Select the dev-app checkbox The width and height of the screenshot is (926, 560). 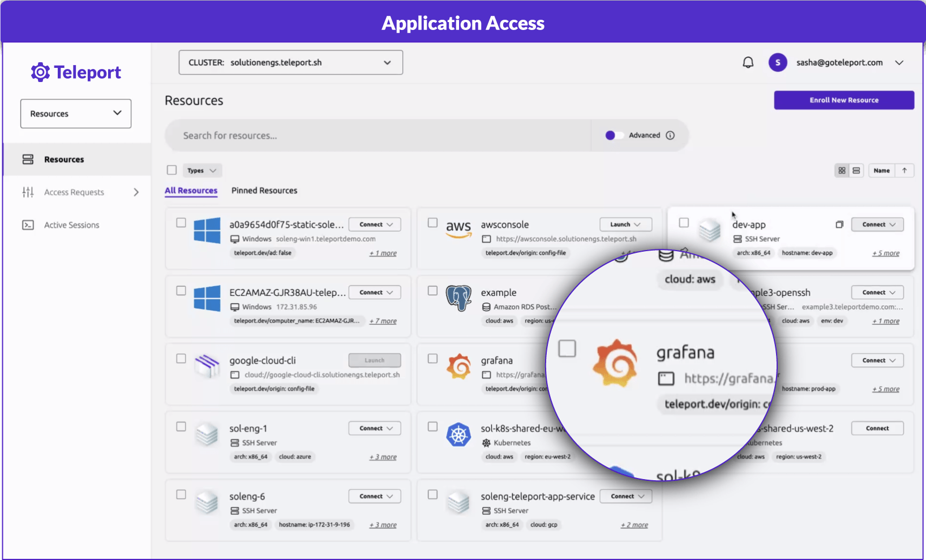[x=684, y=223]
